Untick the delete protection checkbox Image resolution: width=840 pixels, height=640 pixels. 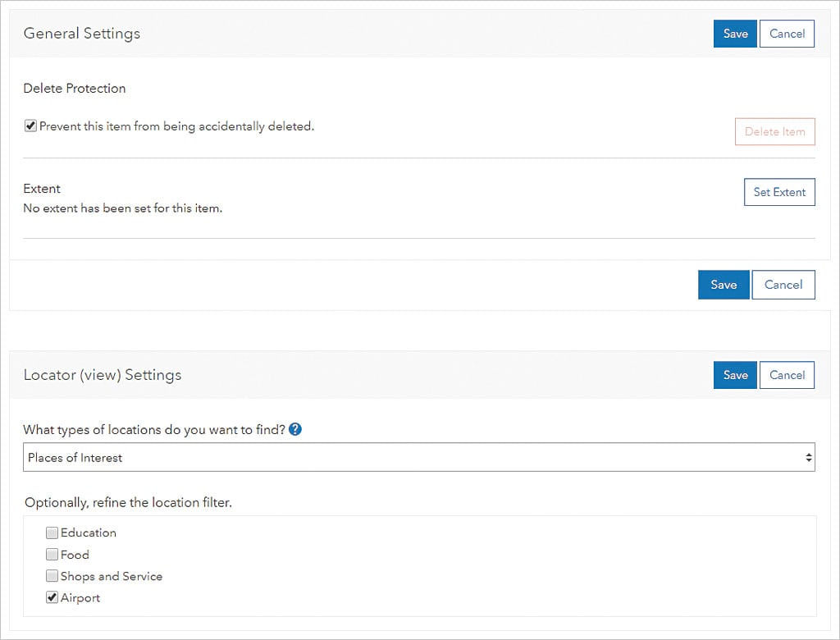[x=30, y=126]
